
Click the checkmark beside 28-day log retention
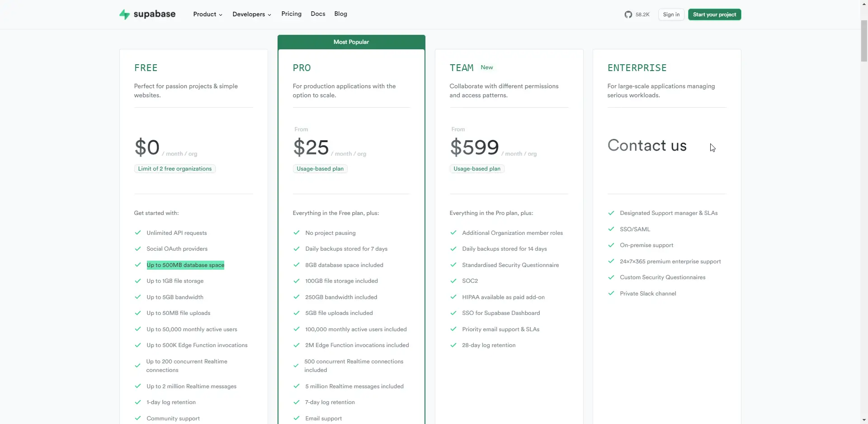coord(453,345)
